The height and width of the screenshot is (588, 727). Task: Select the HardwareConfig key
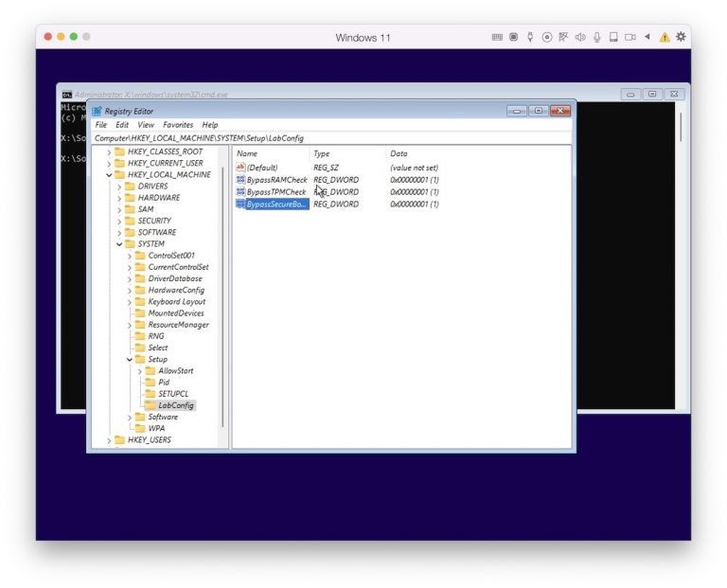point(176,291)
